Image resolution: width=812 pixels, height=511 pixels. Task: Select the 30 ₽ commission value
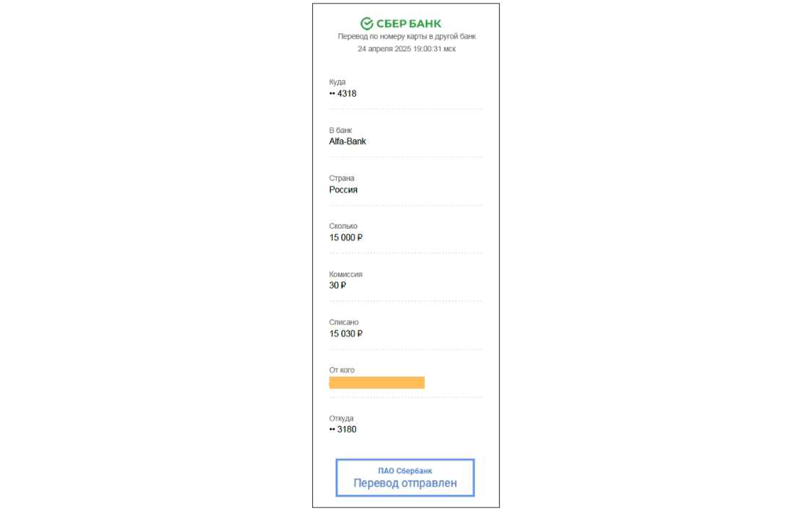(337, 286)
